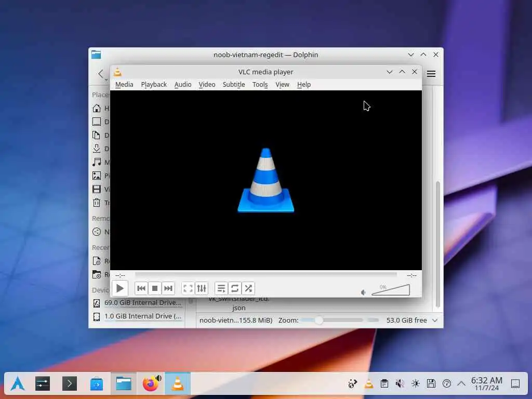Open Discover software center from taskbar

(x=97, y=384)
